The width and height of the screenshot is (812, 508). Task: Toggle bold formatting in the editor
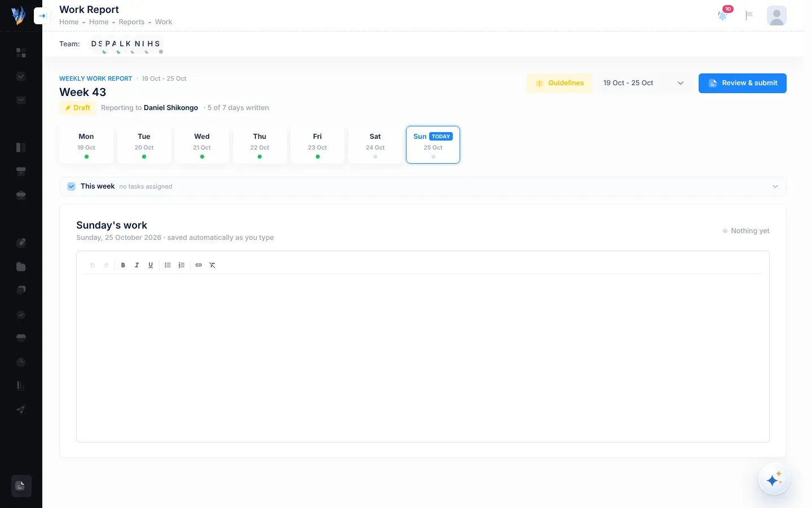[123, 265]
